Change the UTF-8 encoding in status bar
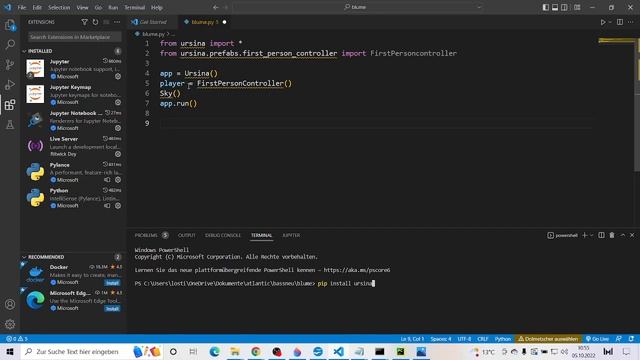This screenshot has width=640, height=360. [x=464, y=339]
